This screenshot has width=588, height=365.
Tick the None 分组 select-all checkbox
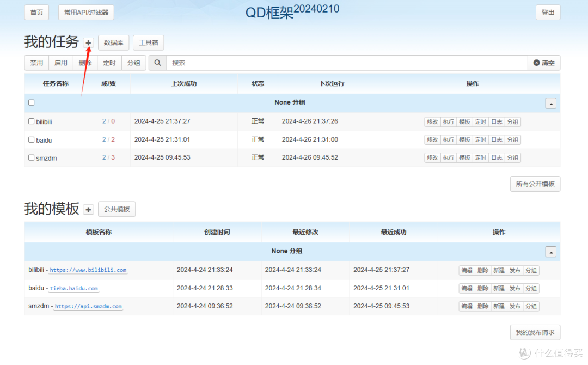tap(32, 102)
